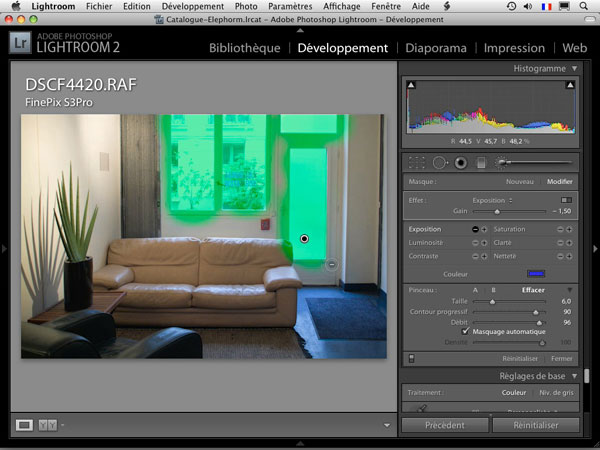
Task: Open the blue Couleur swatch
Action: [x=536, y=274]
